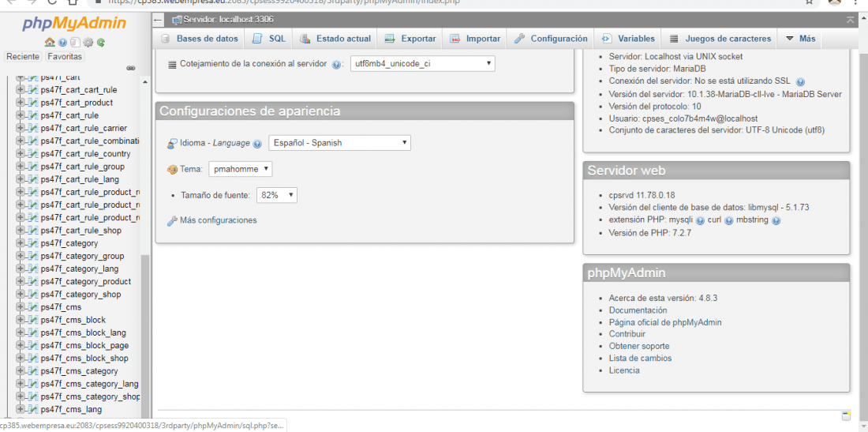The image size is (868, 432).
Task: Click table icon of ps47f_category_shop
Action: (x=32, y=294)
